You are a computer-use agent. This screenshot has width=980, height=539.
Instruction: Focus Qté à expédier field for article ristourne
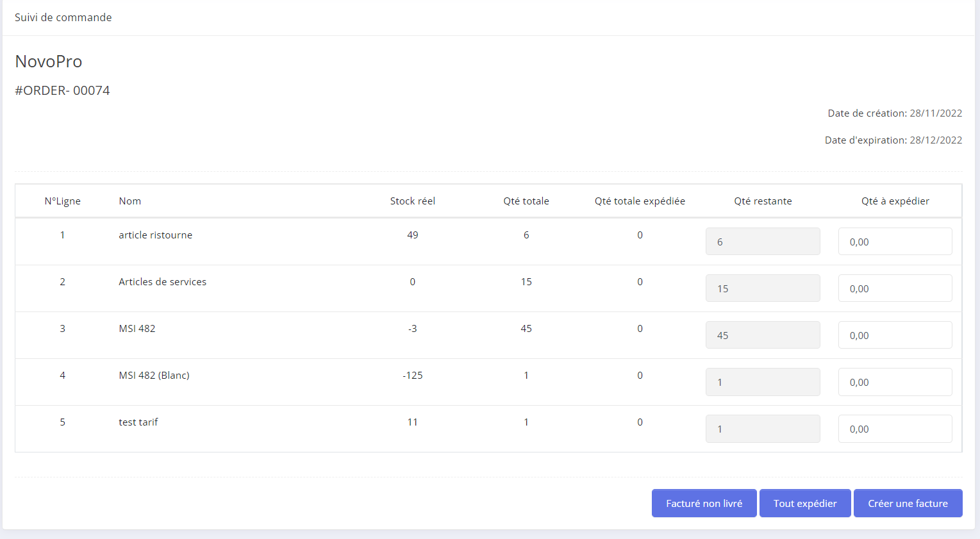(895, 242)
